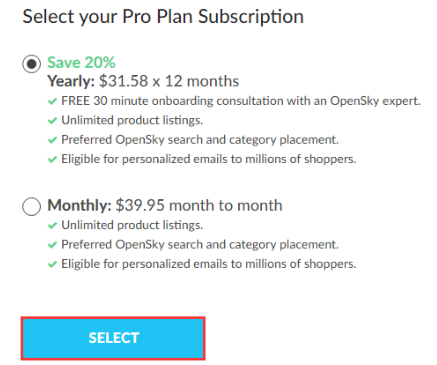
Task: Click checkmark beside Yearly Preferred OpenSky search
Action: (53, 140)
